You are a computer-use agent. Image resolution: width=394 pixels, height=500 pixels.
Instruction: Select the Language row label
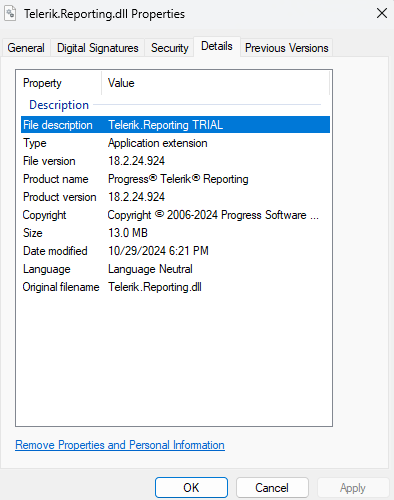coord(47,269)
